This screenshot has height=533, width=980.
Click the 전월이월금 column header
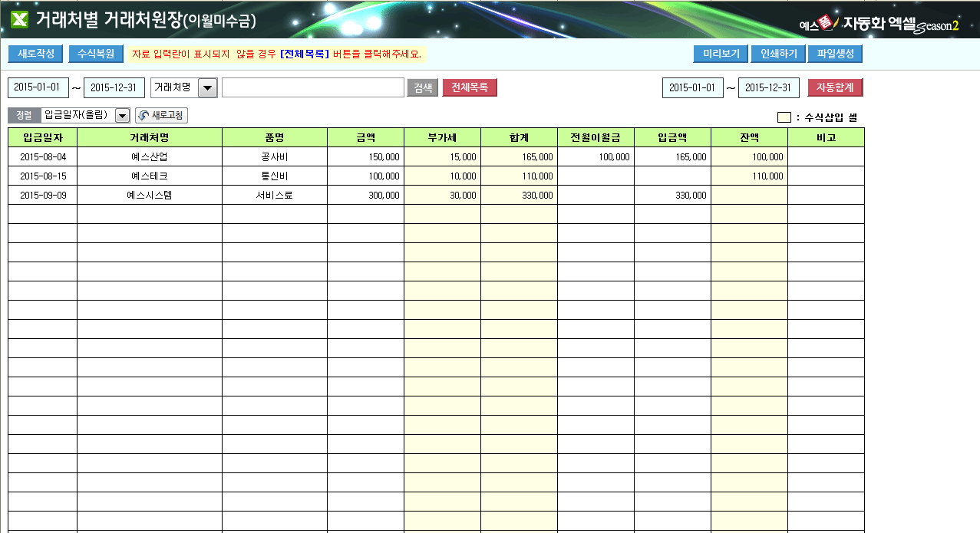pyautogui.click(x=596, y=137)
